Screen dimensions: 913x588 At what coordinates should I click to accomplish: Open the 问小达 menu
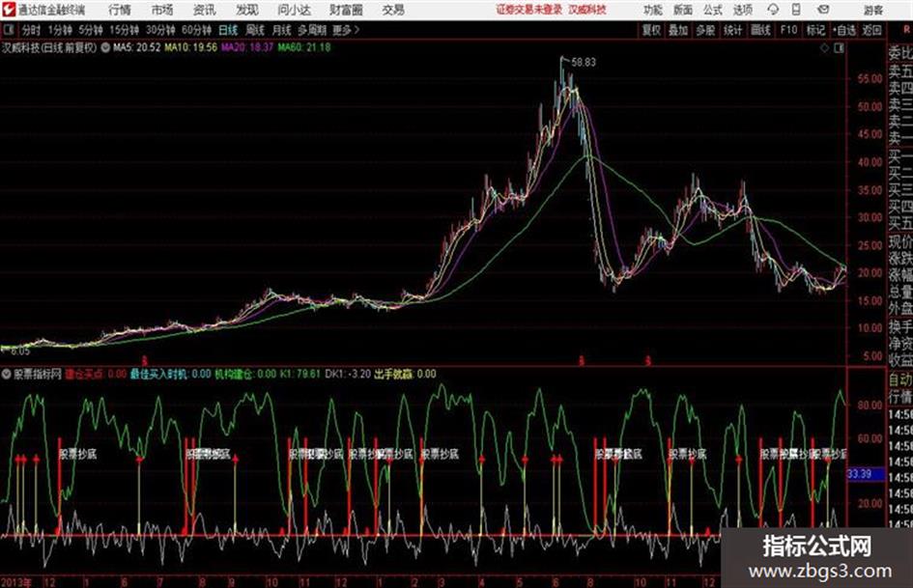pos(294,10)
